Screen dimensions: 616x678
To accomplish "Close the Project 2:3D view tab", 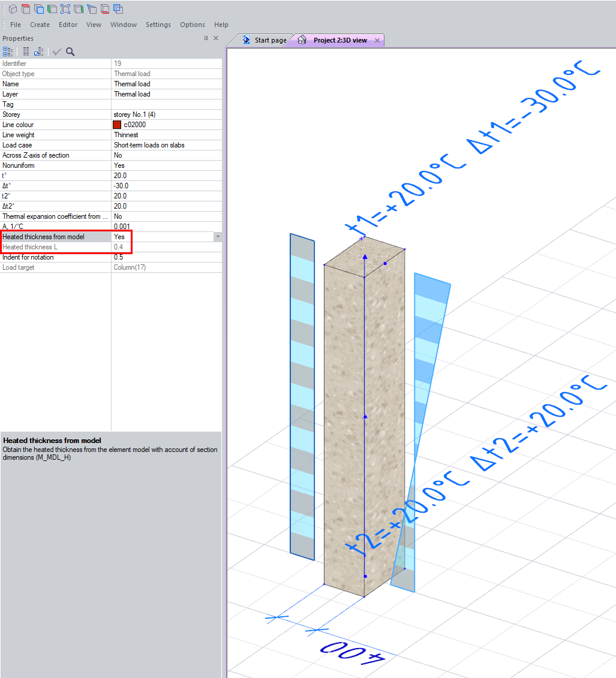I will 377,40.
